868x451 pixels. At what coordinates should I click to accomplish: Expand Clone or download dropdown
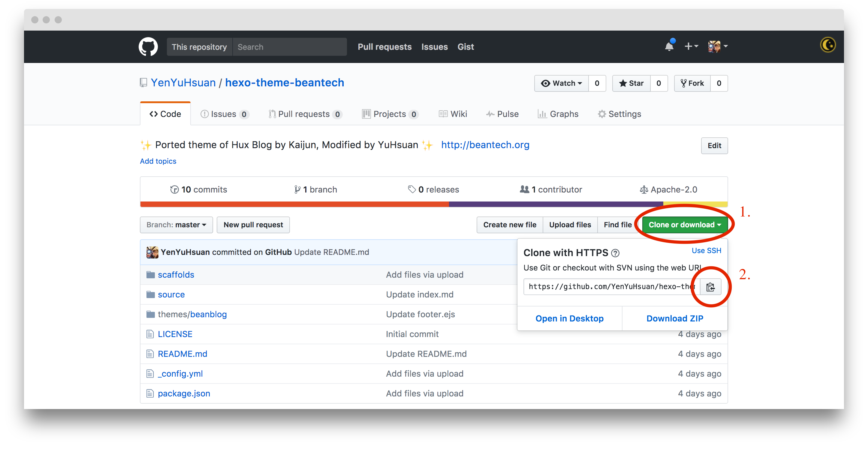pos(685,225)
